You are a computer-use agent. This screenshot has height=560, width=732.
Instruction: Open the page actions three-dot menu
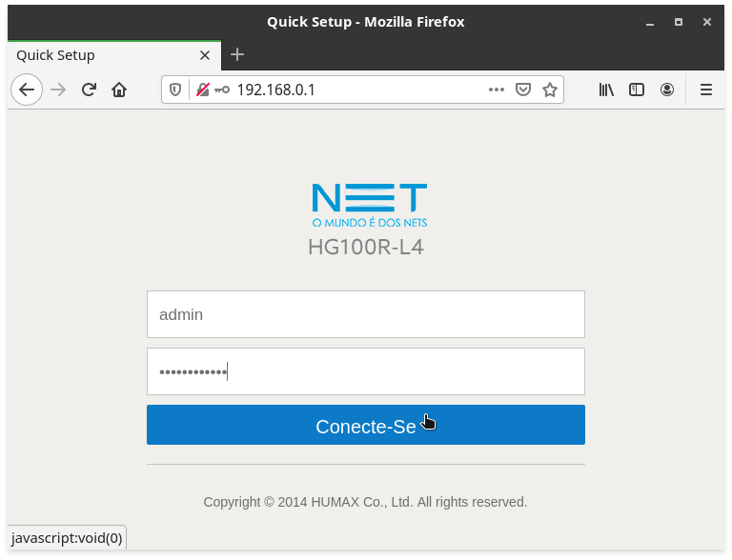[497, 90]
